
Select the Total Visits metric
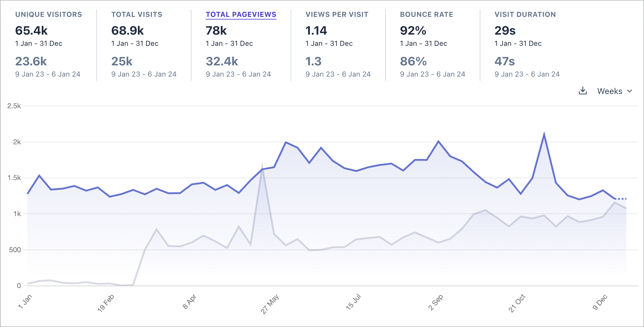click(137, 14)
